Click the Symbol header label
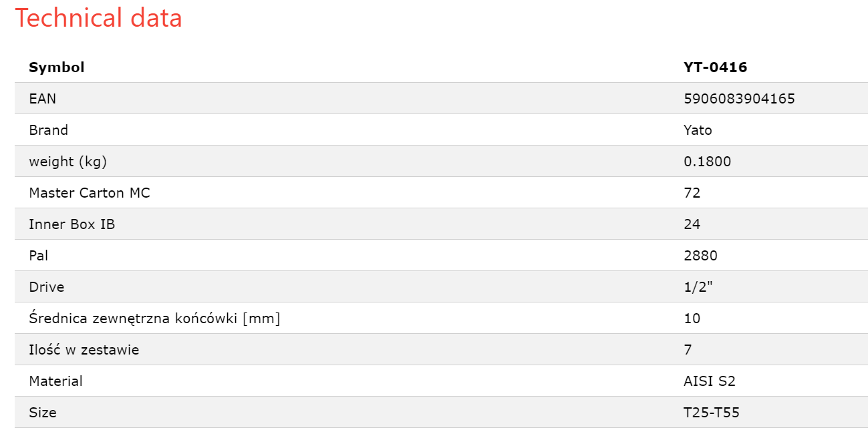 [57, 67]
